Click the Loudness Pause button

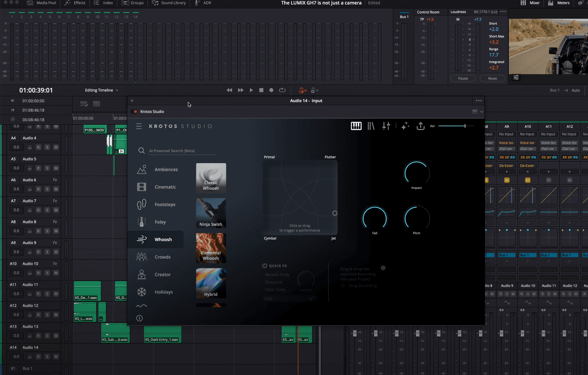click(x=463, y=78)
